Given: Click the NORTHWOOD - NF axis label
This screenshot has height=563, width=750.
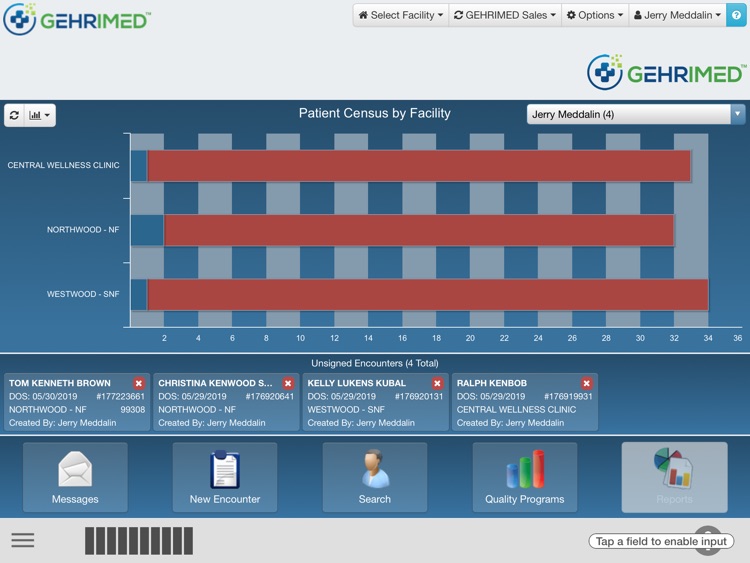Looking at the screenshot, I should pos(83,230).
